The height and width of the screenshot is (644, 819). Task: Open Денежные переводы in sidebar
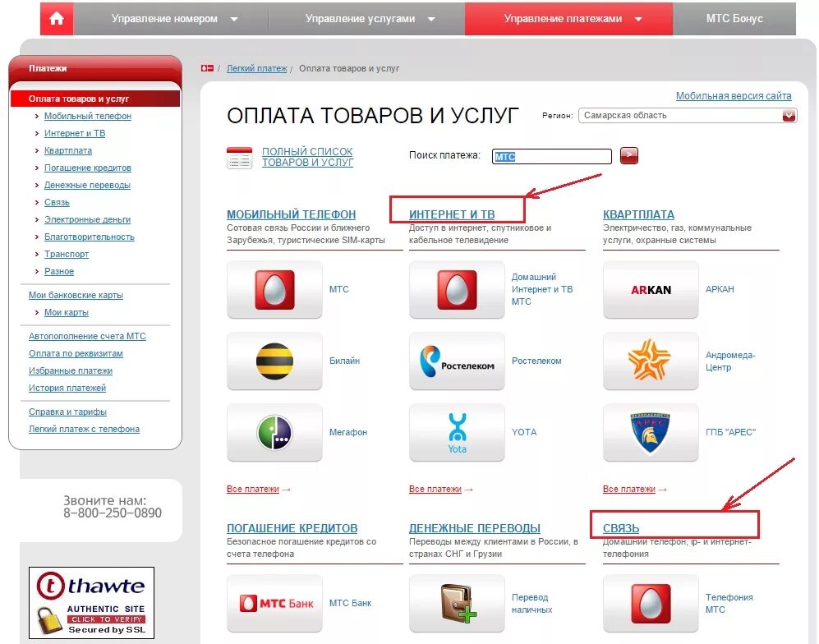(x=87, y=185)
